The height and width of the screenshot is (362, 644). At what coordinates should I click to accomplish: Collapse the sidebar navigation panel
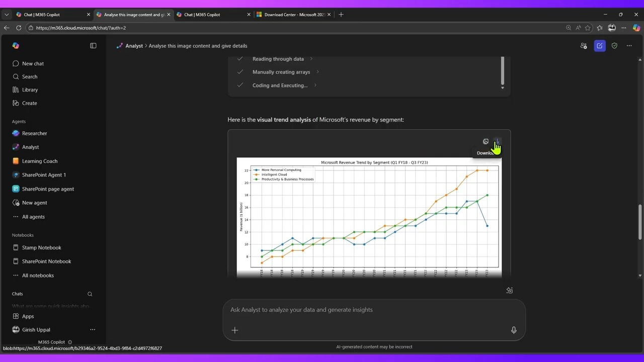click(x=93, y=46)
